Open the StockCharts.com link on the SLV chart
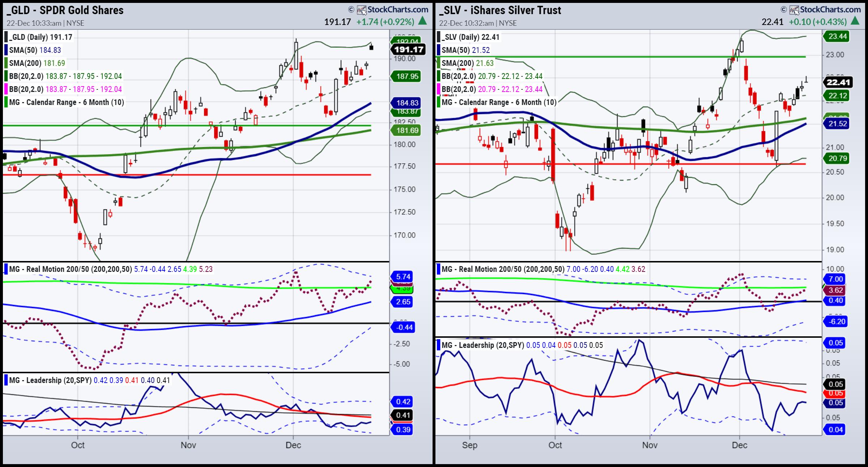The image size is (868, 467). (x=830, y=10)
